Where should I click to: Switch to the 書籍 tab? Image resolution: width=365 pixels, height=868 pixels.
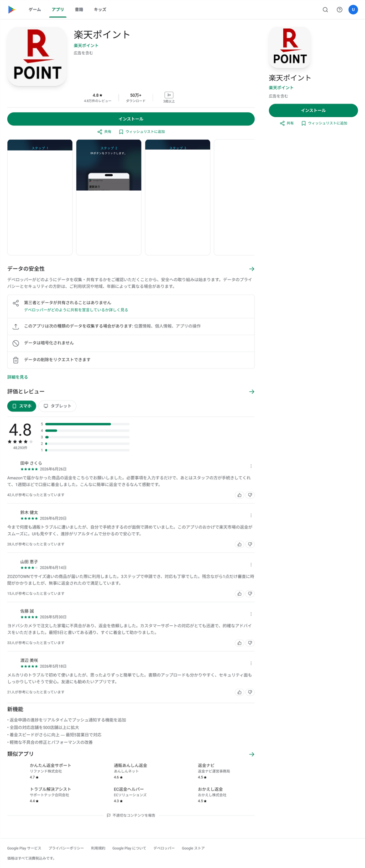[79, 10]
